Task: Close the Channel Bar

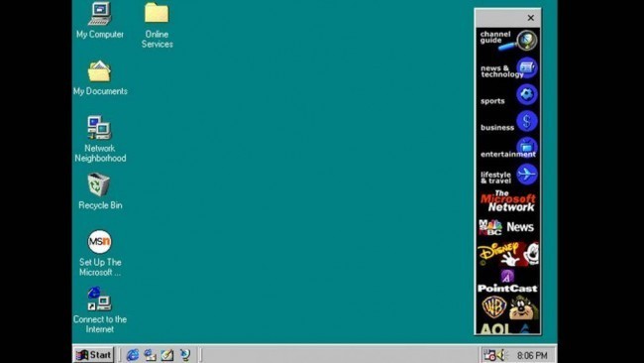Action: point(531,18)
